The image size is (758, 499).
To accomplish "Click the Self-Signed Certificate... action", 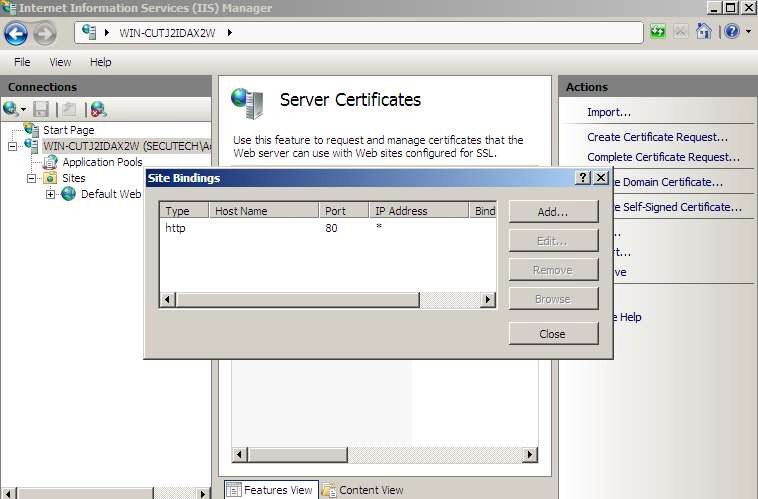I will click(678, 207).
